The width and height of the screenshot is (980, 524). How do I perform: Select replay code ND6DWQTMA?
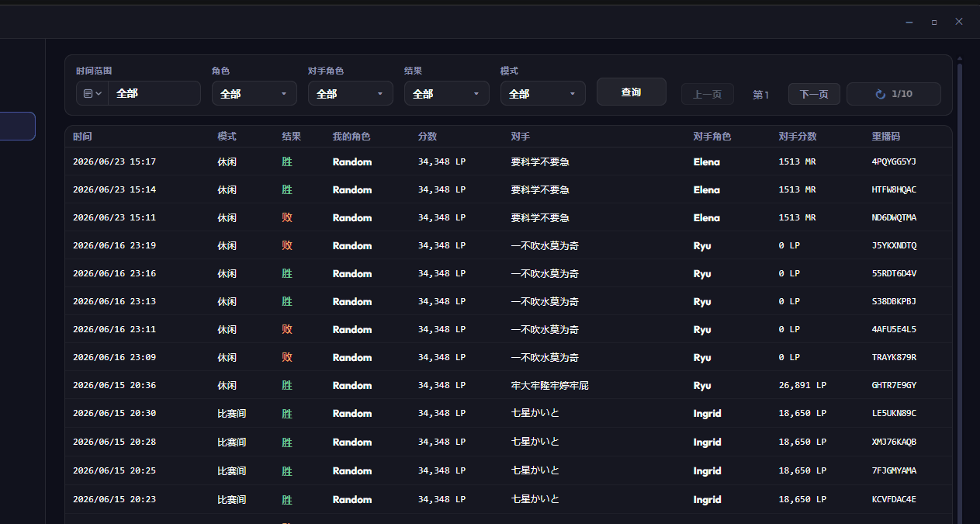click(x=894, y=218)
